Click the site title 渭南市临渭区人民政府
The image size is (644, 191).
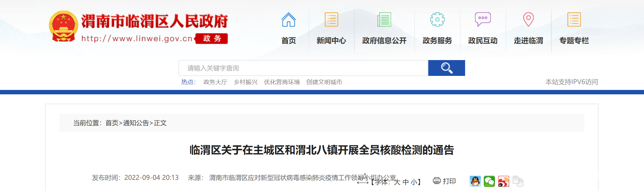coord(155,21)
